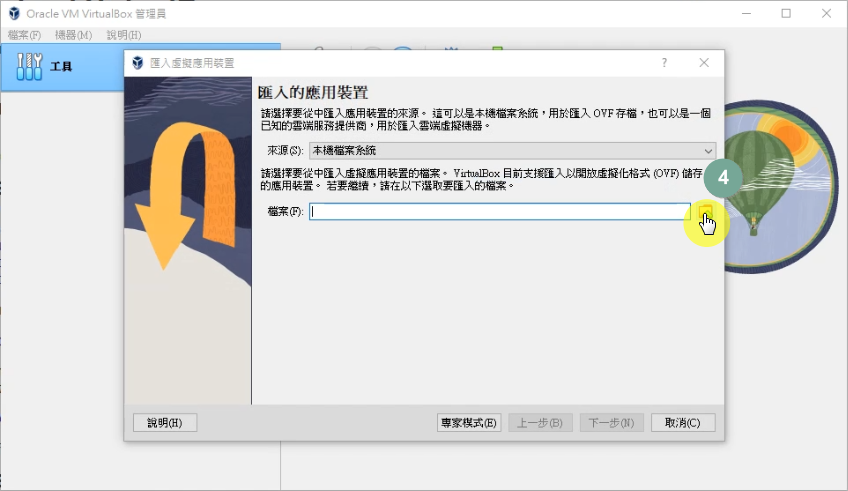The image size is (848, 491).
Task: Close the VirtualBox Manager window
Action: point(826,14)
